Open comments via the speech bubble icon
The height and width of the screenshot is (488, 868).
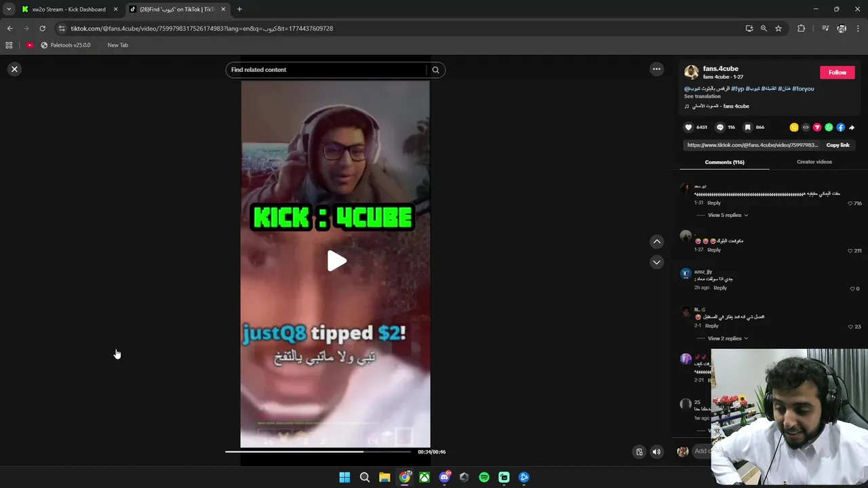[x=720, y=127]
